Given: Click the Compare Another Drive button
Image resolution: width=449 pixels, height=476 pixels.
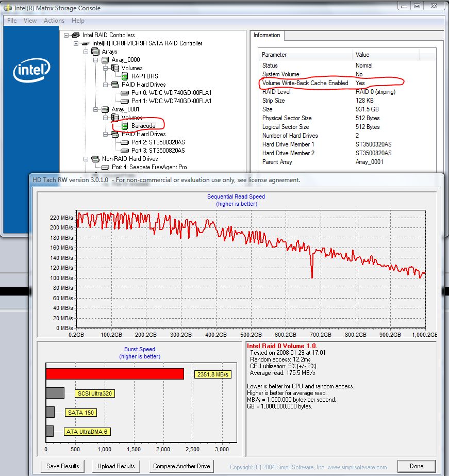Looking at the screenshot, I should coord(181,466).
